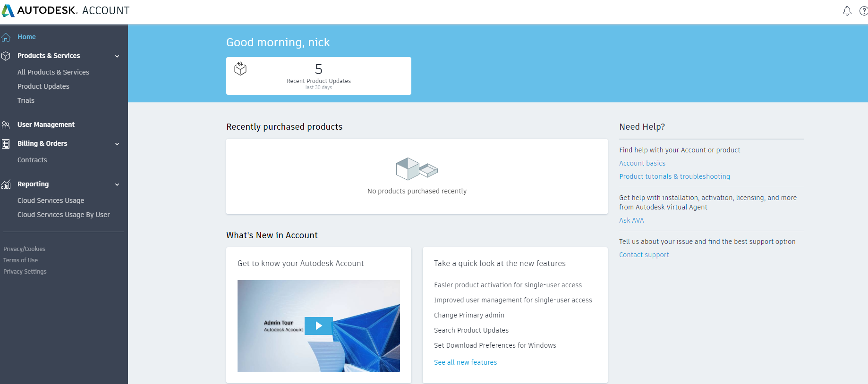Click the Reporting chart icon

coord(6,184)
